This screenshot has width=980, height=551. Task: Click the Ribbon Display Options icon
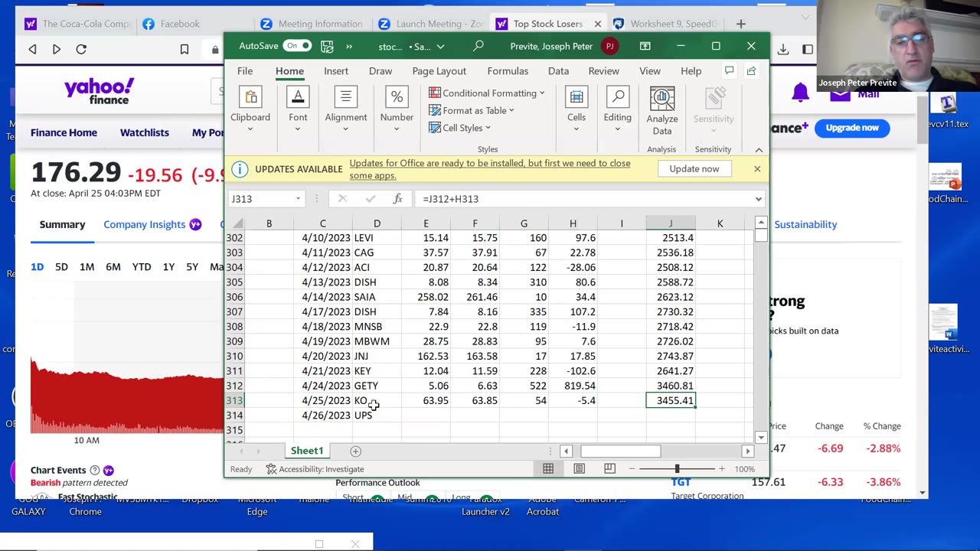pos(645,46)
